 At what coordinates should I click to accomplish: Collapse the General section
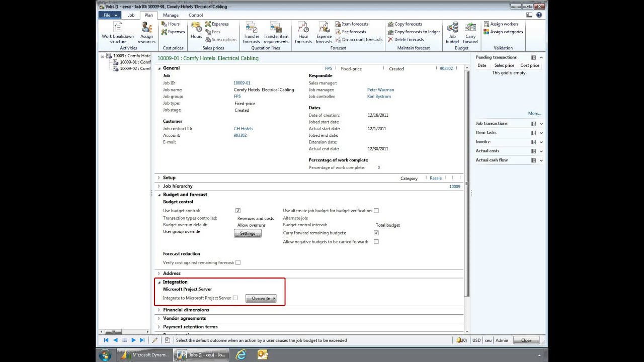[x=159, y=68]
